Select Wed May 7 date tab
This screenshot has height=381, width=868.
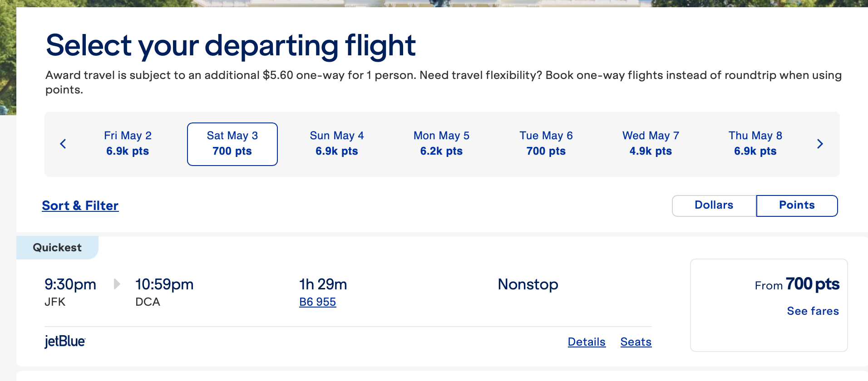[x=651, y=144]
